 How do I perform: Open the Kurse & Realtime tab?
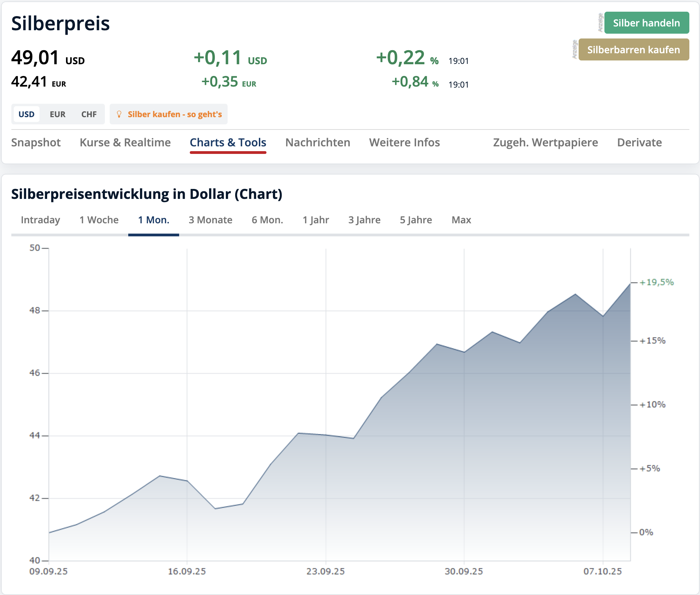[125, 143]
